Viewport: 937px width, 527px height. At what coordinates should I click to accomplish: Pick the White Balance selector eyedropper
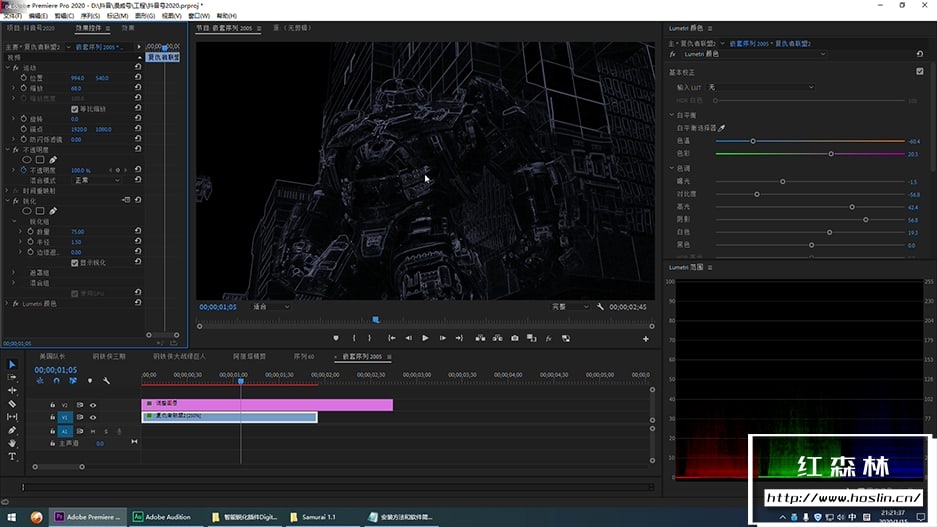[x=722, y=128]
